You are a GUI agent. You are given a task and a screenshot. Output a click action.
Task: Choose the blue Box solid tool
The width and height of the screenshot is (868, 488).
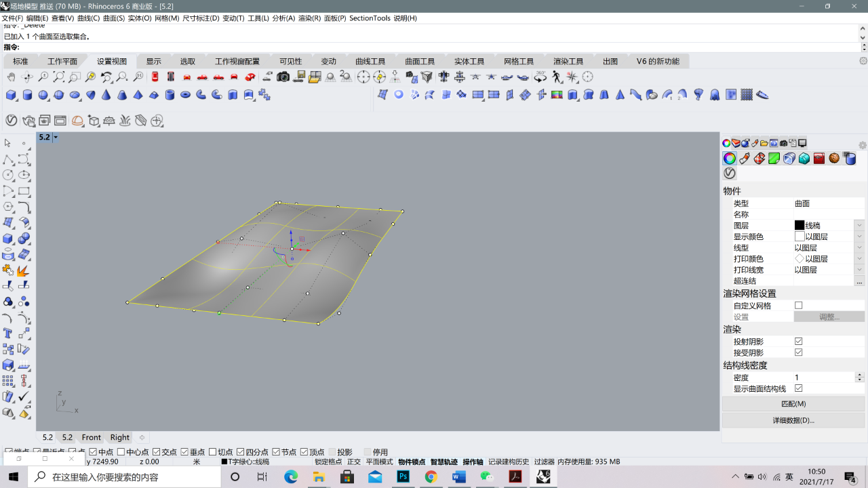click(x=12, y=95)
